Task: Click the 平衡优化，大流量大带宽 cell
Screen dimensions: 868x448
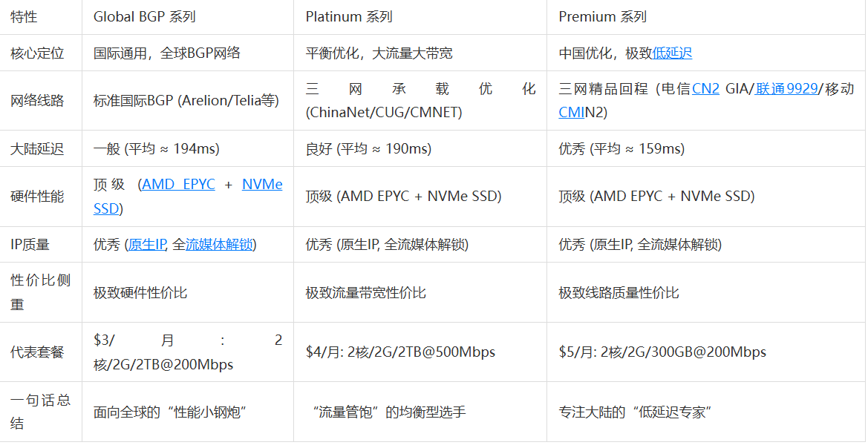Action: point(379,53)
